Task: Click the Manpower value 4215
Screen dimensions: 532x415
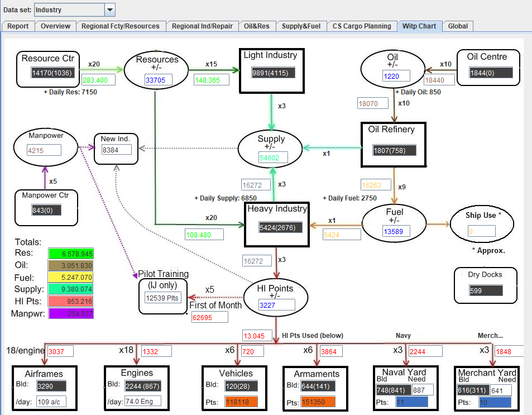Action: point(44,150)
